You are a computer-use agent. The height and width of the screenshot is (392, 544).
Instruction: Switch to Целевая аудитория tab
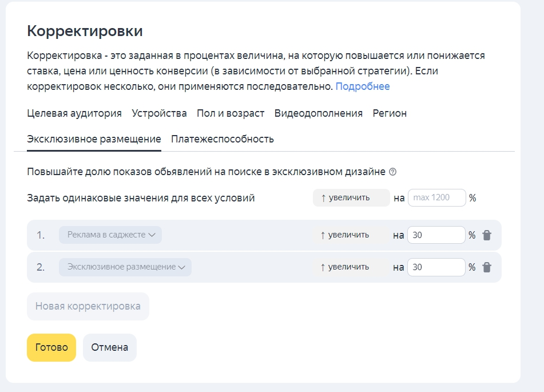pos(74,113)
